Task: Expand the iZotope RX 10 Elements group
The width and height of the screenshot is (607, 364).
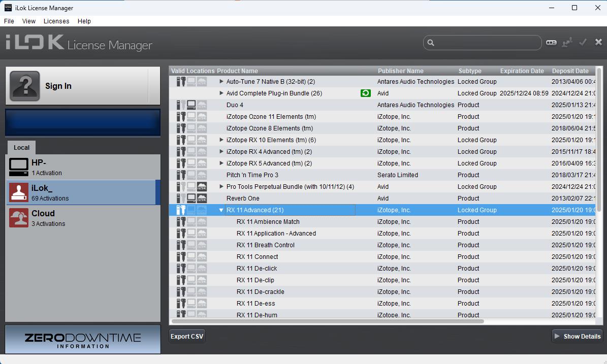Action: click(x=221, y=140)
